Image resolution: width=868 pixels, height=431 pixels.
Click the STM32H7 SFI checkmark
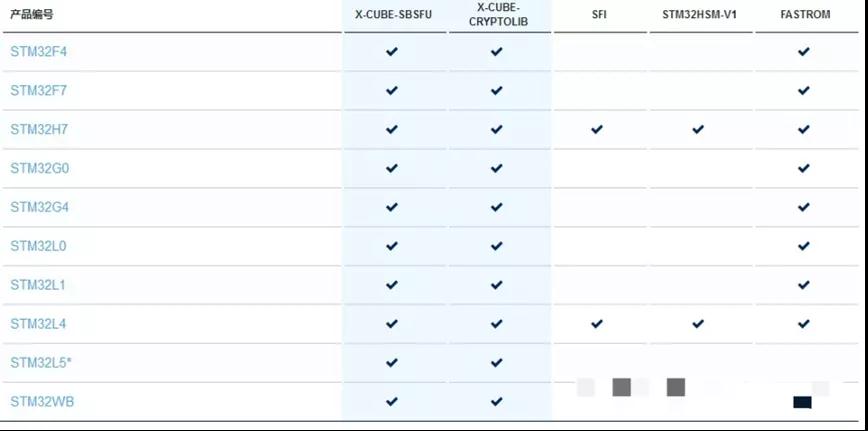597,129
